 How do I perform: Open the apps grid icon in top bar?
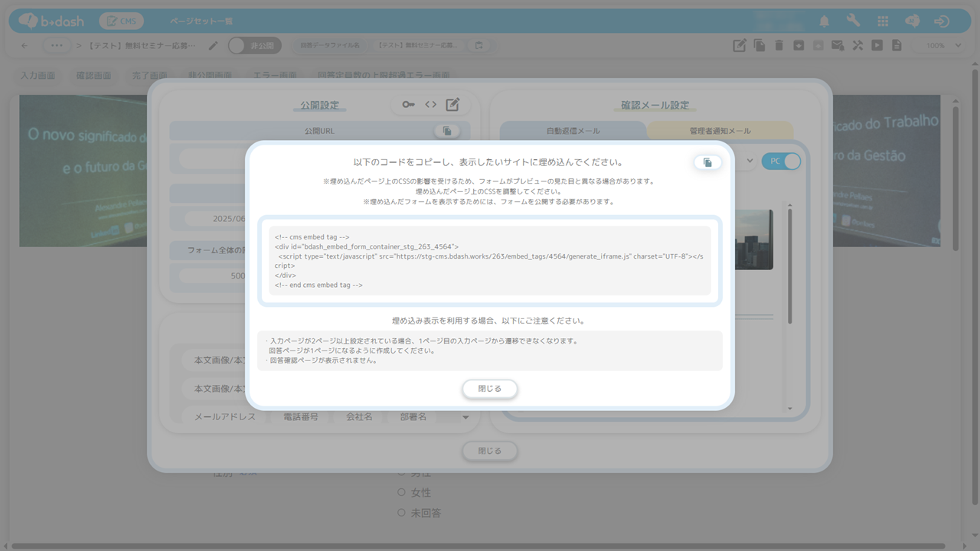coord(883,21)
